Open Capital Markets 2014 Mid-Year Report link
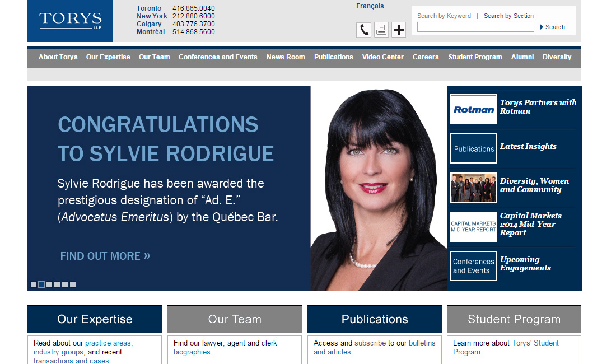 531,224
